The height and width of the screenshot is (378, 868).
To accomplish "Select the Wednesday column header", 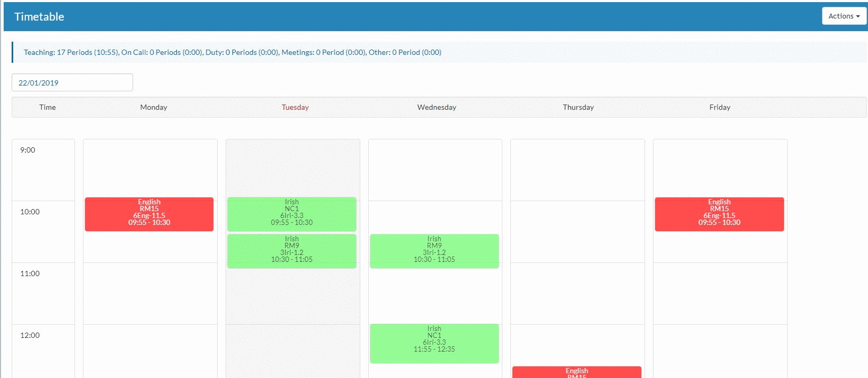I will click(x=437, y=107).
